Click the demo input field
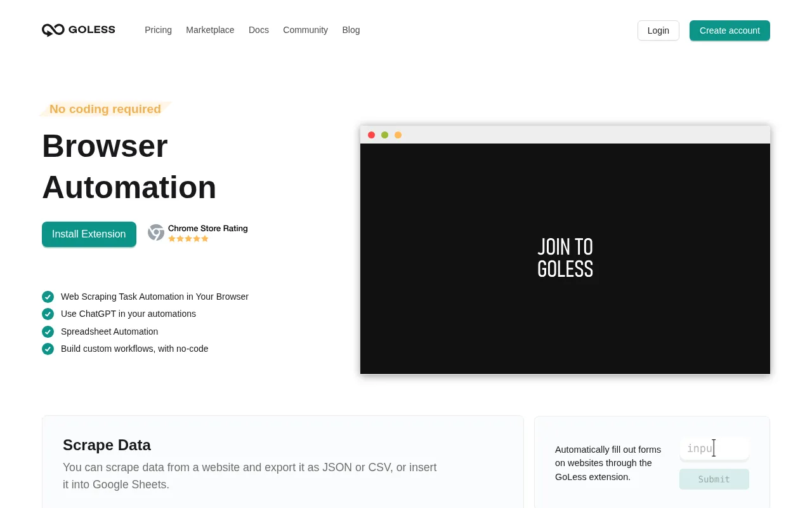The height and width of the screenshot is (508, 812). click(714, 448)
